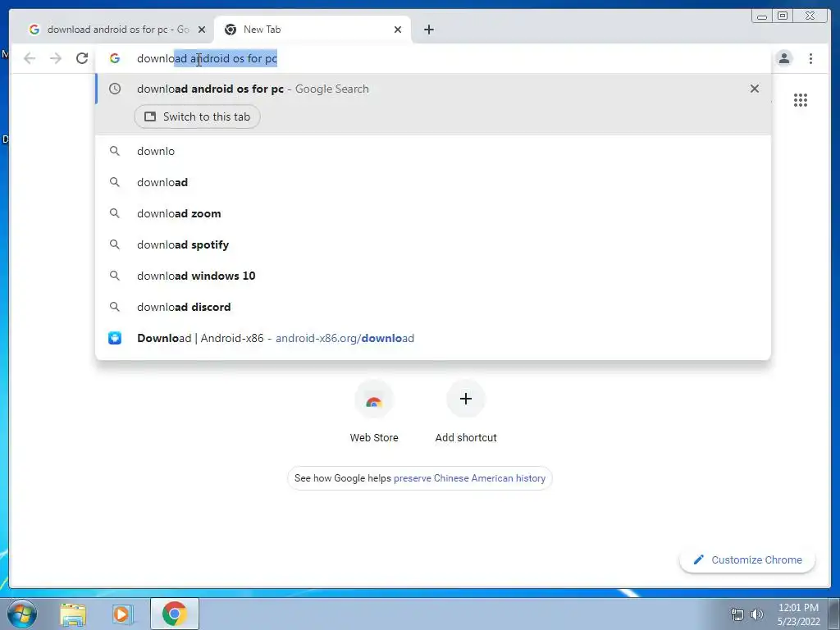This screenshot has width=840, height=630.
Task: Launch Windows Media Player from taskbar
Action: (121, 614)
